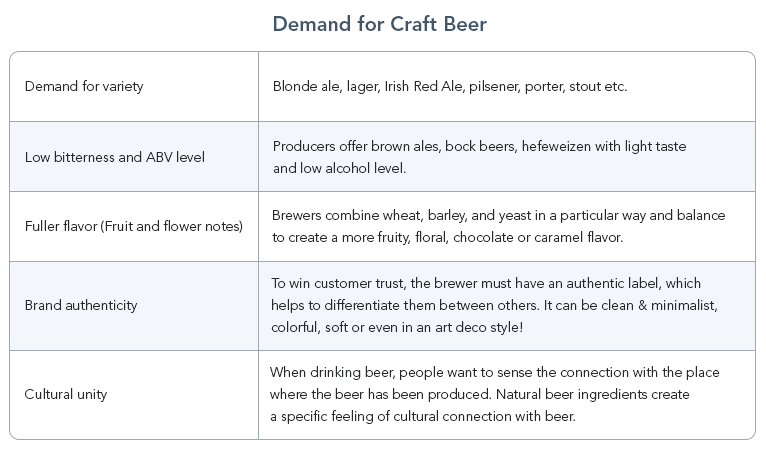The image size is (766, 460).
Task: Select the 'and low alcohol level.' line
Action: click(x=340, y=168)
